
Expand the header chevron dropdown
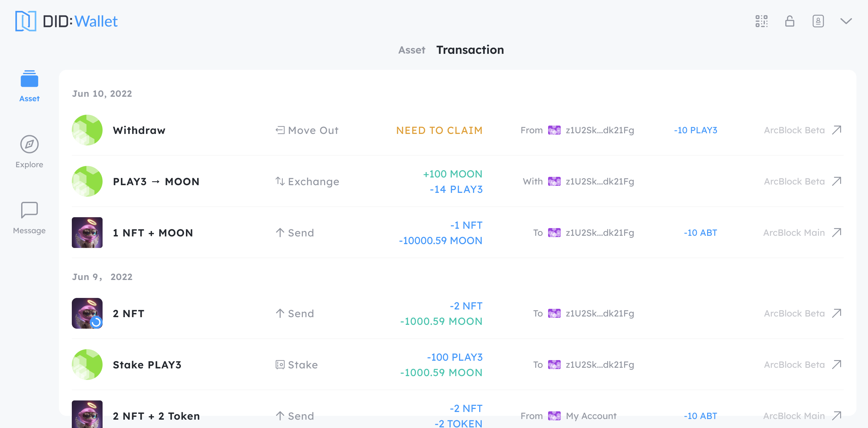point(846,21)
